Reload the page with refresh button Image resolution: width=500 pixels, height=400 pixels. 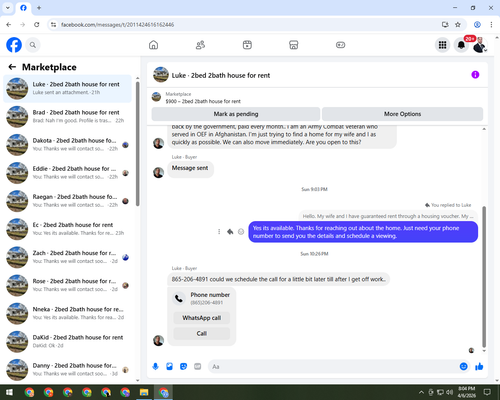[x=37, y=25]
